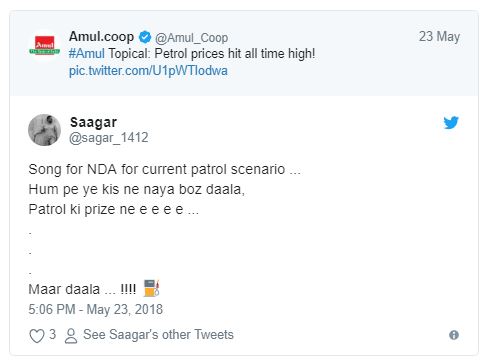This screenshot has width=494, height=363.
Task: Click the person silhouette icon
Action: click(x=71, y=336)
